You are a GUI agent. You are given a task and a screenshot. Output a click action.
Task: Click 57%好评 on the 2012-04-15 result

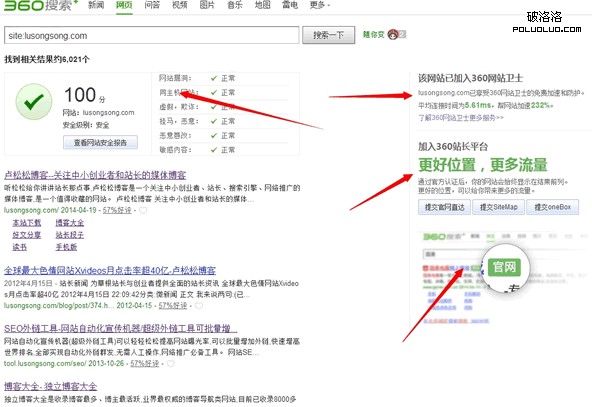tap(173, 305)
